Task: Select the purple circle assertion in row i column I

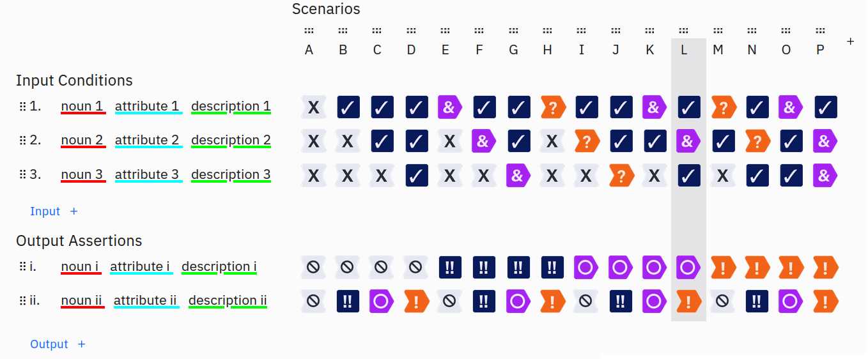Action: pos(585,267)
